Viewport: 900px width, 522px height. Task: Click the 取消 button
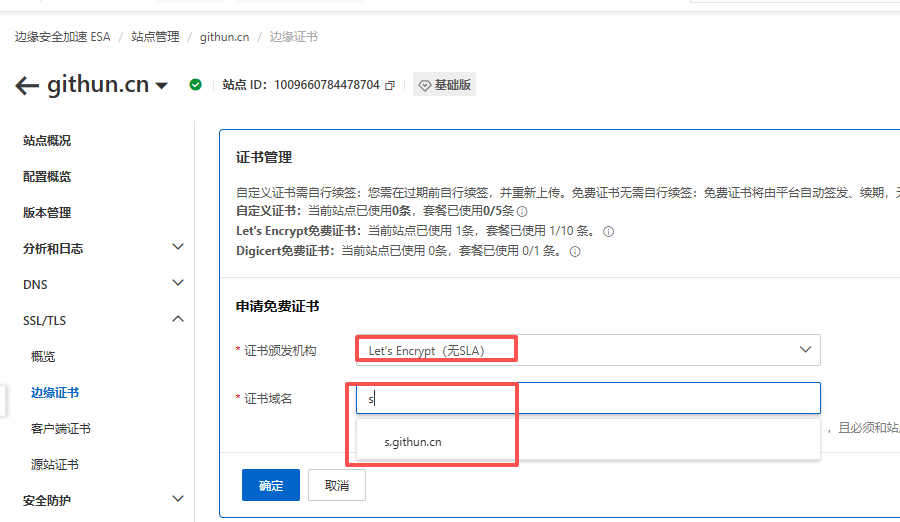click(x=337, y=485)
